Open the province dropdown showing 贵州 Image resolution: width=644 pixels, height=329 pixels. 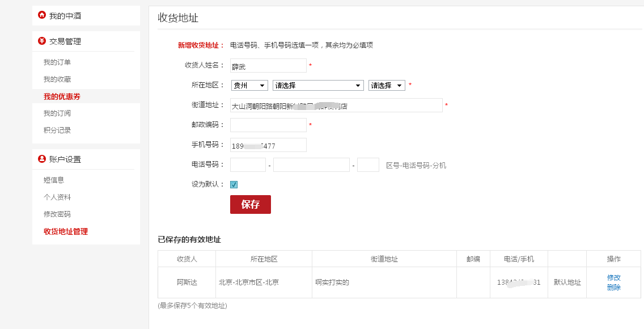pyautogui.click(x=249, y=86)
